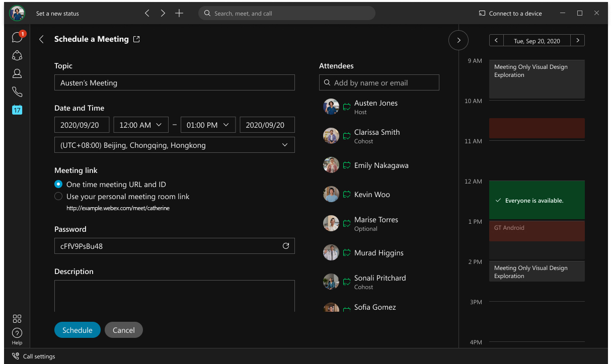612x364 pixels.
Task: Click the Help question mark icon
Action: click(x=17, y=333)
